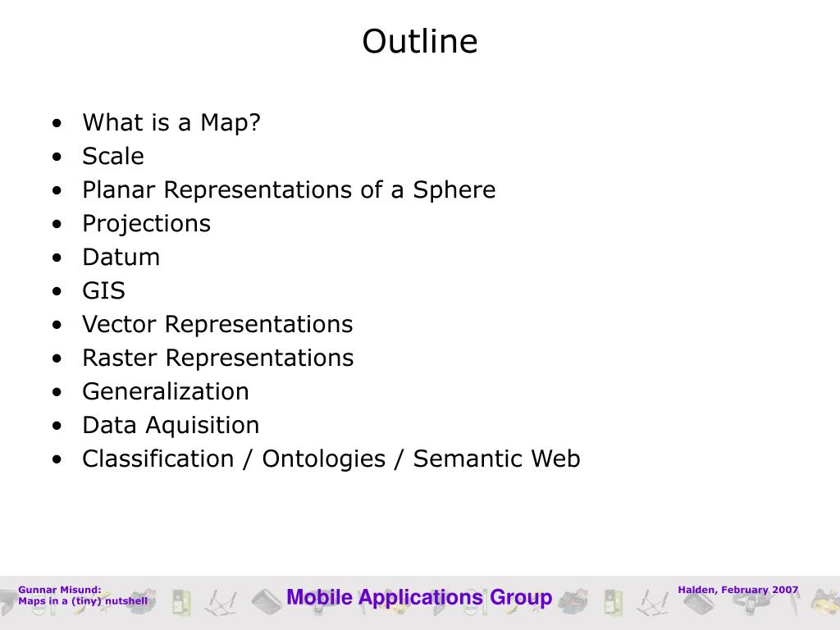Click the 'Projections' bullet

146,224
